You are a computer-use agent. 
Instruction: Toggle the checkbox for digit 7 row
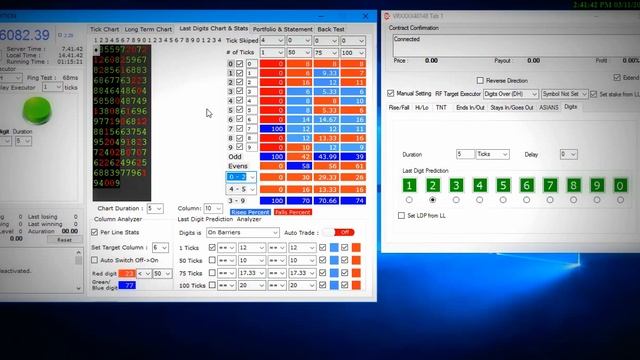[x=240, y=129]
